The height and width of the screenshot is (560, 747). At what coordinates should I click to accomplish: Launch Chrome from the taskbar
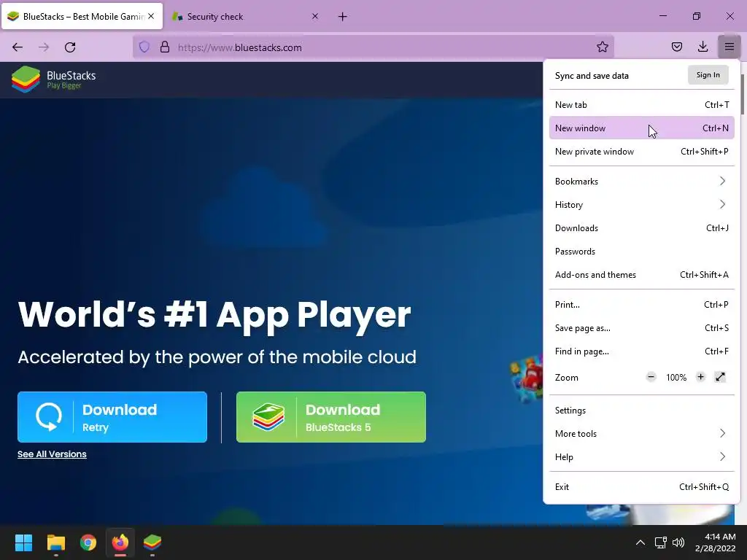click(x=88, y=542)
